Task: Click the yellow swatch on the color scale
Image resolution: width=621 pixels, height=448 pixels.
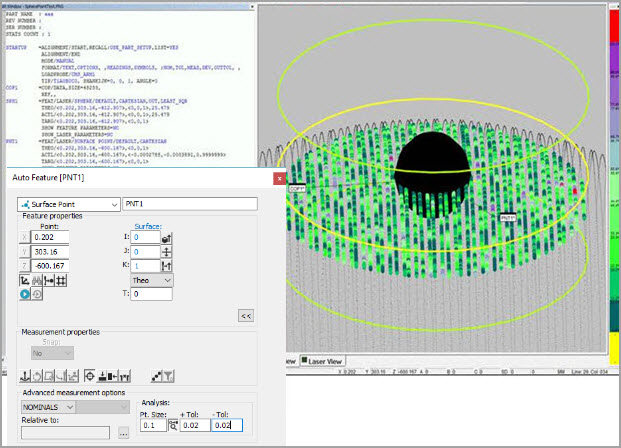Action: pyautogui.click(x=614, y=346)
